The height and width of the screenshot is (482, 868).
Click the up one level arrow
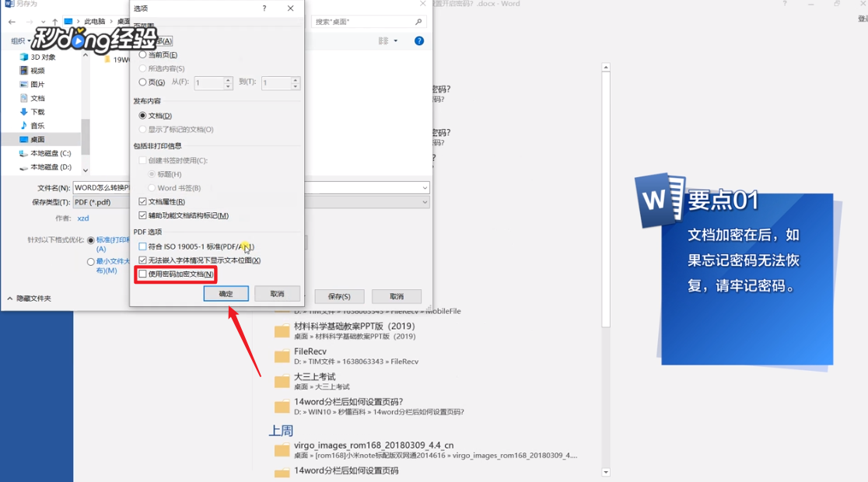coord(54,21)
